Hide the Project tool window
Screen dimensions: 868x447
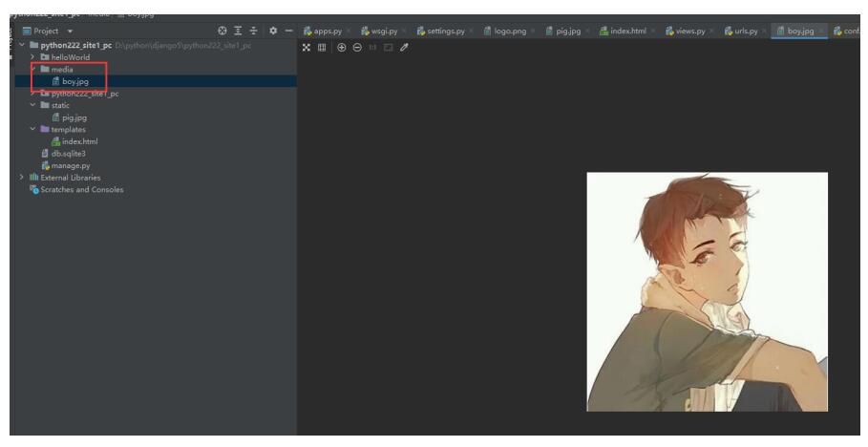coord(288,32)
